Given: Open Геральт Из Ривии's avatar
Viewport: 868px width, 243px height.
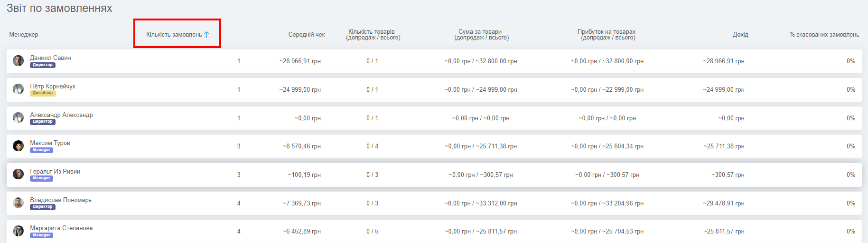Looking at the screenshot, I should [18, 174].
